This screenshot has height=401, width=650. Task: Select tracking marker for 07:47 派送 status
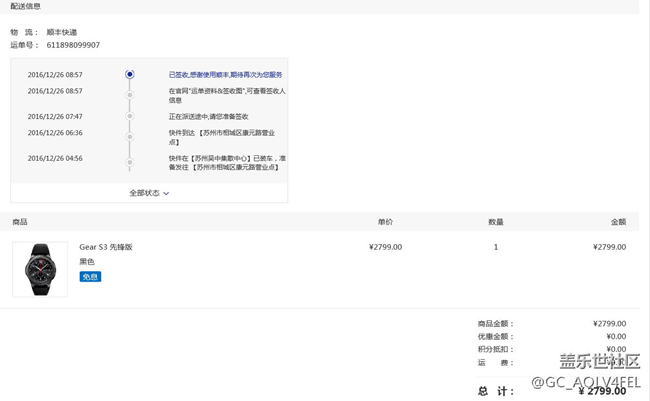coord(130,116)
